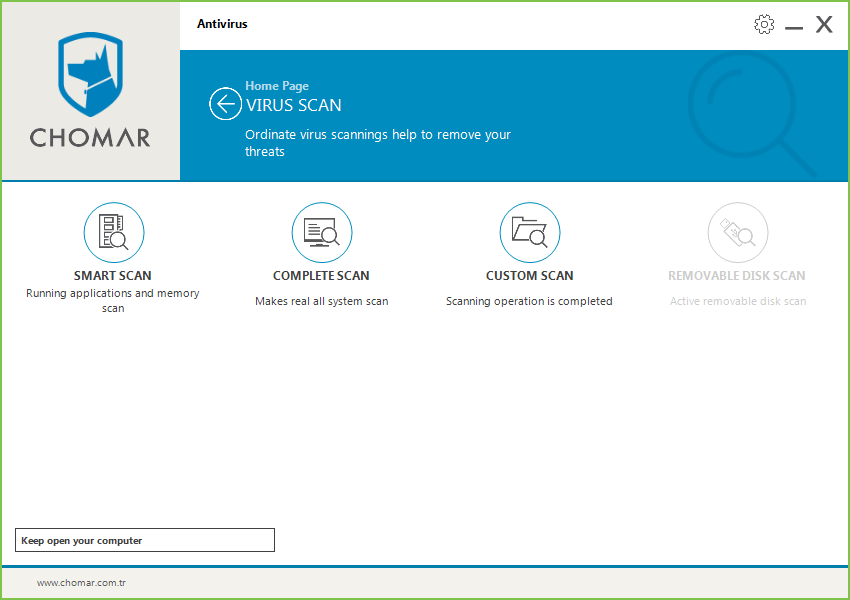Viewport: 850px width, 600px height.
Task: Click 'Active removable disk scan' text
Action: pos(738,301)
